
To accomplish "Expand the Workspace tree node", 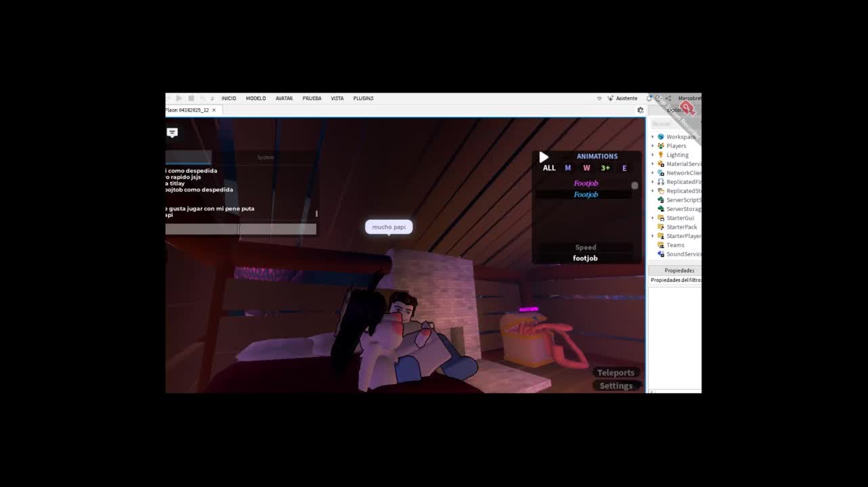I will coord(653,137).
